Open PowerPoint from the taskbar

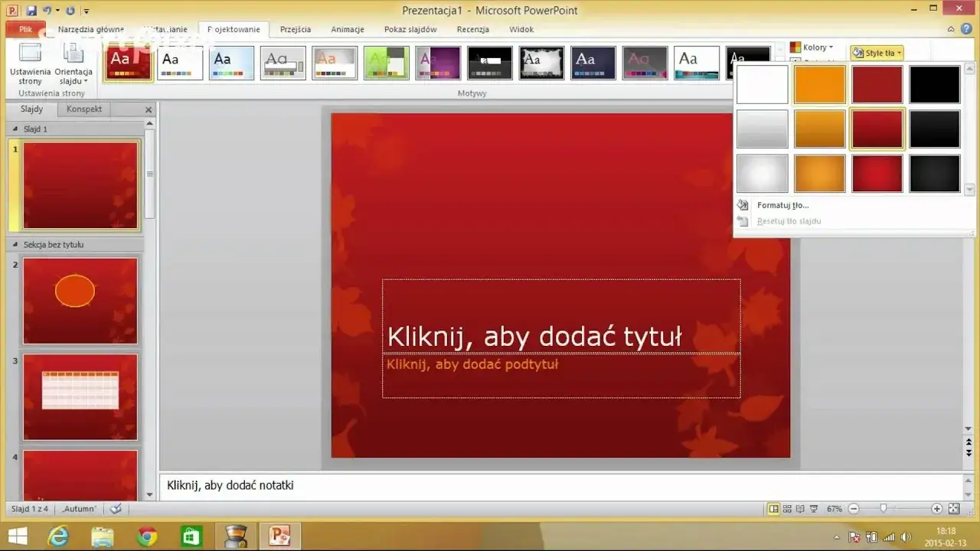[279, 535]
